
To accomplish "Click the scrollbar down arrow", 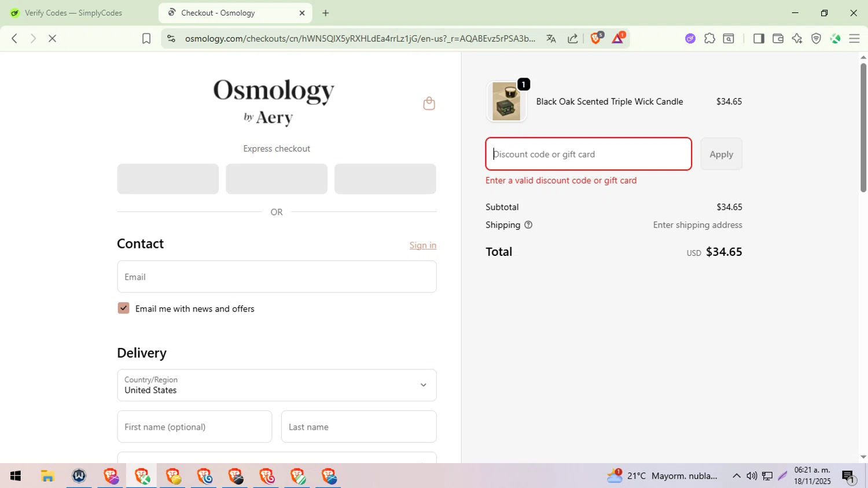I will [x=863, y=457].
